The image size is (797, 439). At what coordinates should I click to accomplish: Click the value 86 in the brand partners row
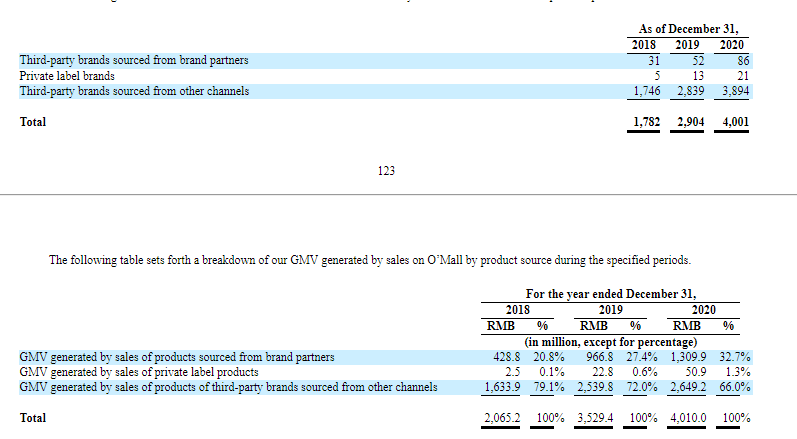pyautogui.click(x=743, y=60)
